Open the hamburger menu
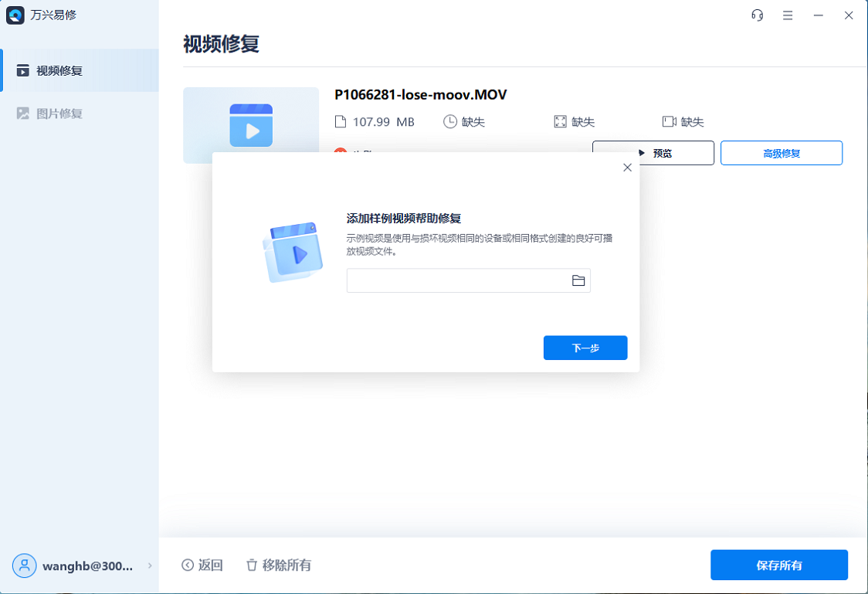 tap(788, 15)
